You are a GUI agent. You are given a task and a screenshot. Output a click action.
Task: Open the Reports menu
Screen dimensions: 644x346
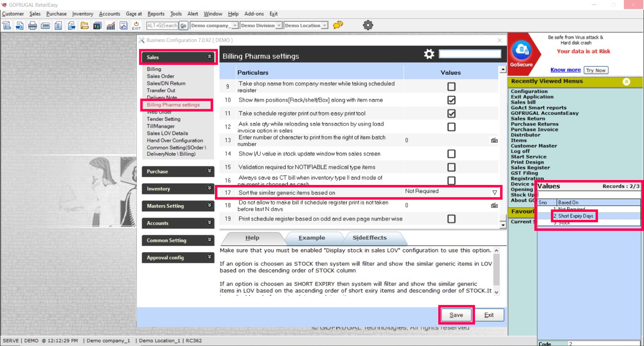[156, 14]
